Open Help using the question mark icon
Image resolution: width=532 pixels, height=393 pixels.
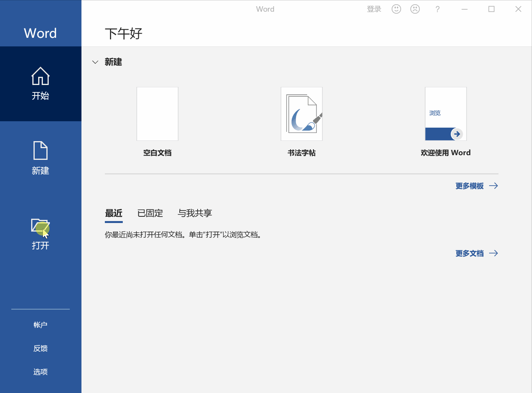tap(437, 9)
